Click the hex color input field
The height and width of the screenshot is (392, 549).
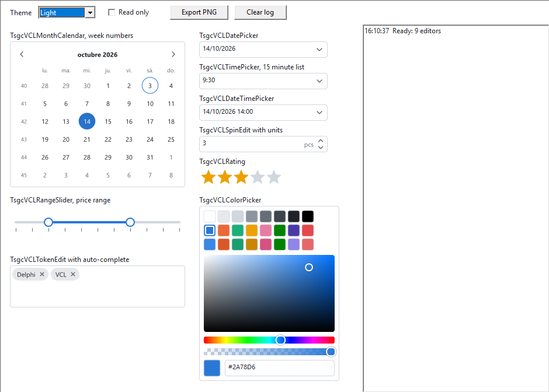[279, 368]
